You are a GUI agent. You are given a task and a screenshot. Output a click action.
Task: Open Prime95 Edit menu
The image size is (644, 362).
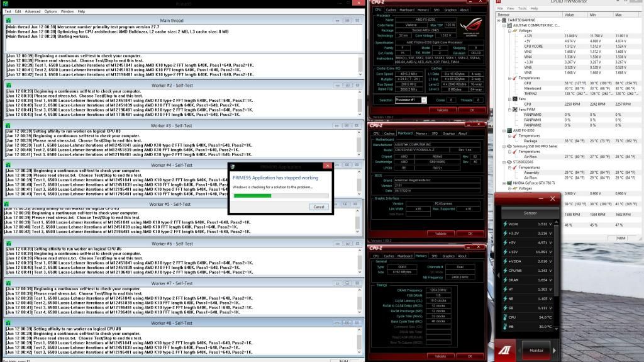(x=18, y=11)
